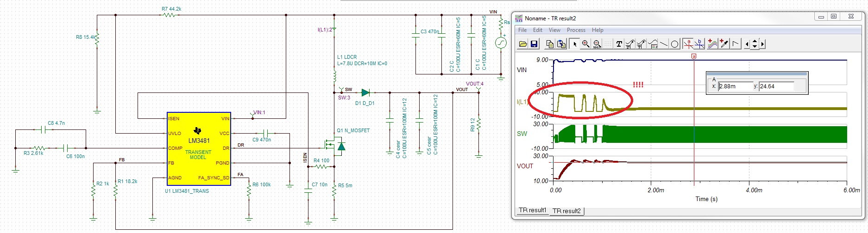This screenshot has width=868, height=233.
Task: Save the result with the floppy disk icon
Action: 534,44
